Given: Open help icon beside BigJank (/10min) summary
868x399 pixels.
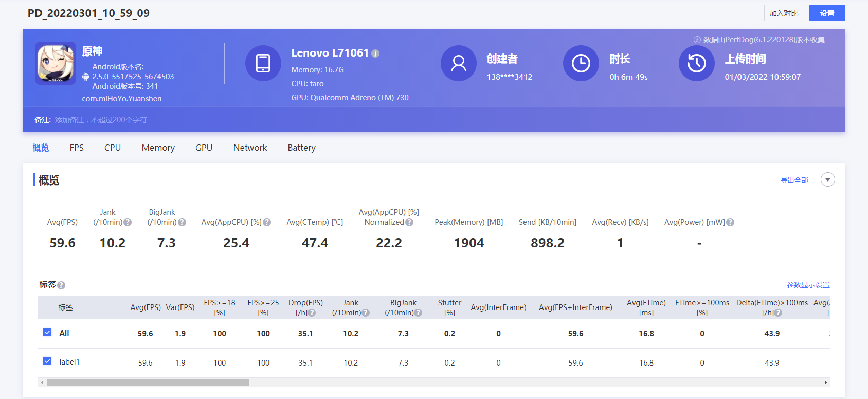Looking at the screenshot, I should coord(182,222).
